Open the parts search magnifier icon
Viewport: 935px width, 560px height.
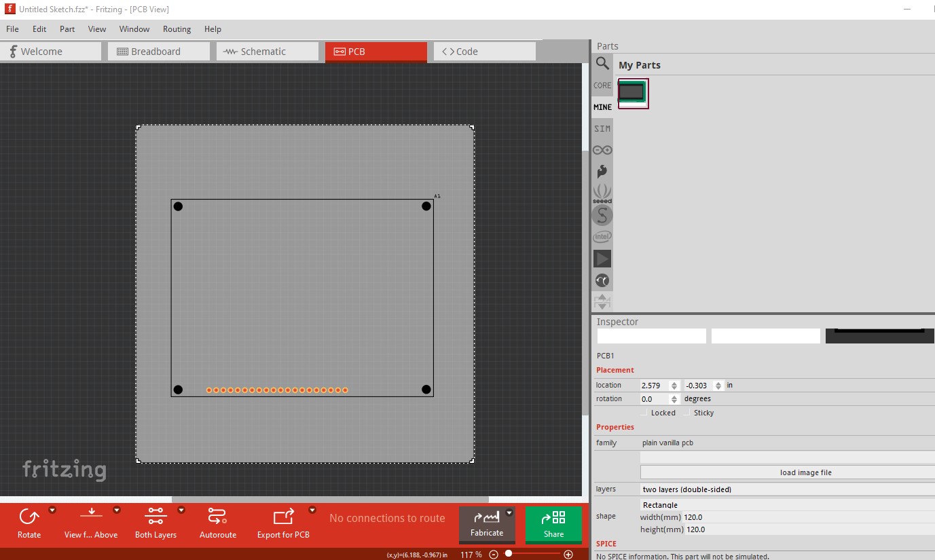pos(602,64)
